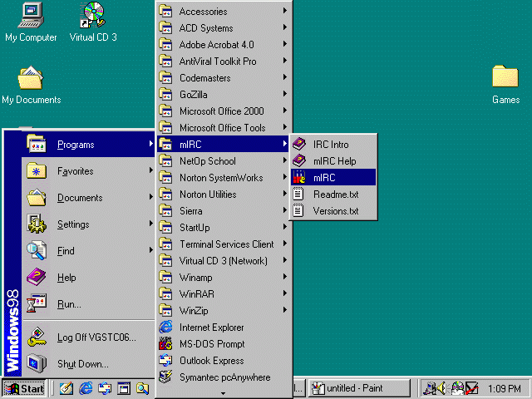Select the Games folder on desktop
This screenshot has width=532, height=399.
(x=505, y=85)
